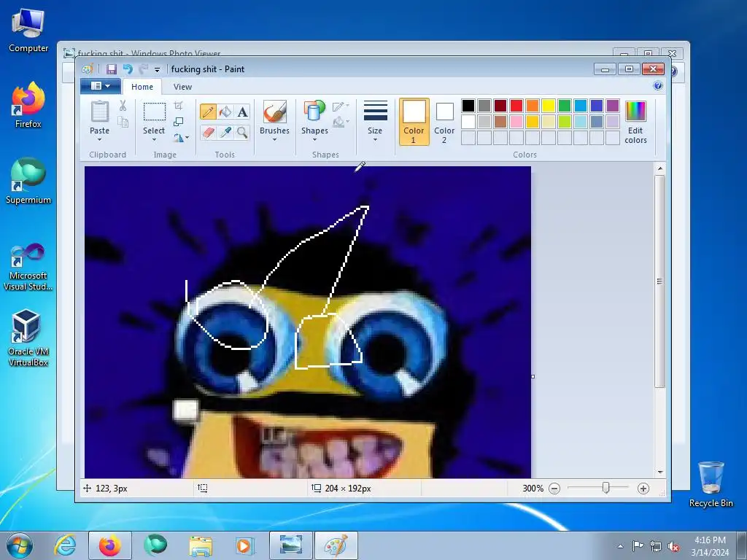Click the Paint taskbar button
This screenshot has width=747, height=560.
click(336, 545)
